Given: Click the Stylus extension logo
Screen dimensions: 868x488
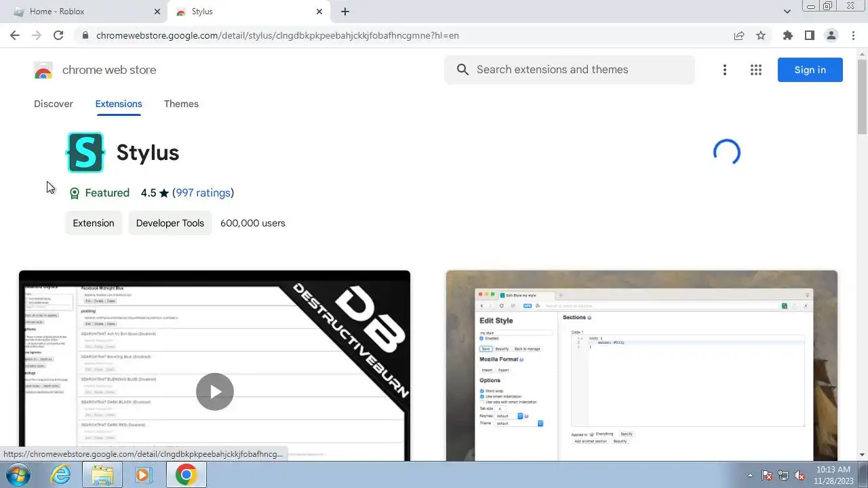Looking at the screenshot, I should point(85,152).
